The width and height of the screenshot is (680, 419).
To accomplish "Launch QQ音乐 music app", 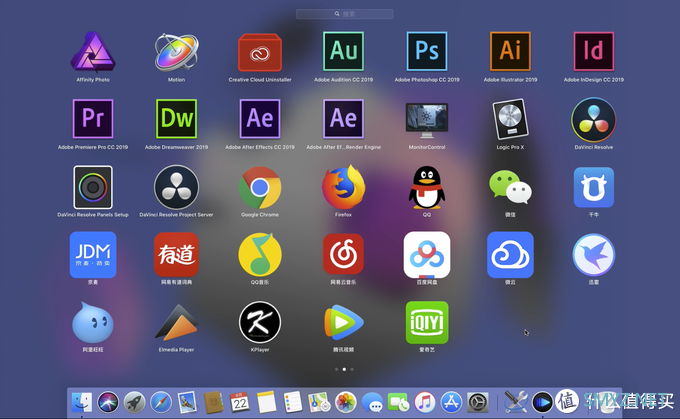I will (x=260, y=255).
